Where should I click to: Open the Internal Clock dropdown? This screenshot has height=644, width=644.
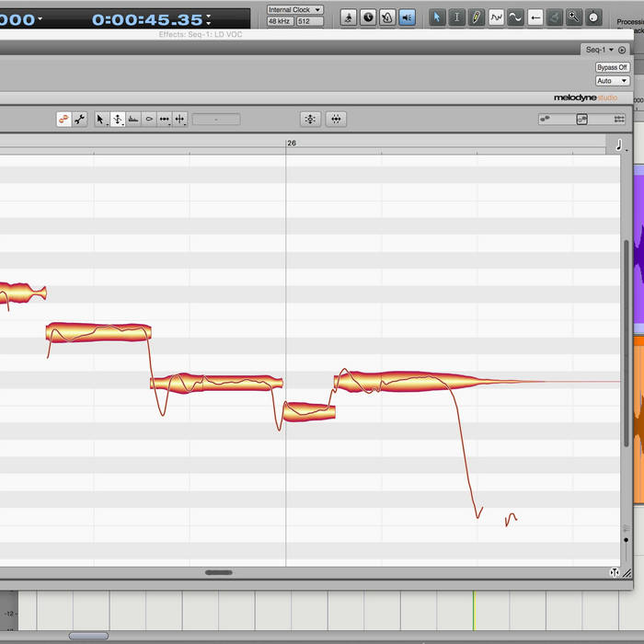click(295, 9)
